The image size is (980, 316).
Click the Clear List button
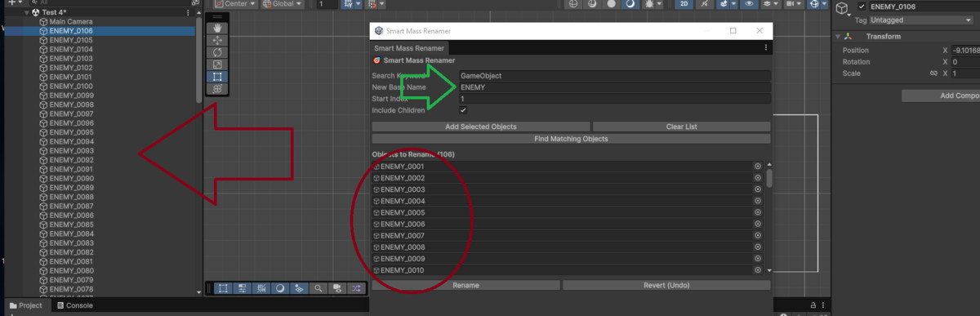coord(681,127)
